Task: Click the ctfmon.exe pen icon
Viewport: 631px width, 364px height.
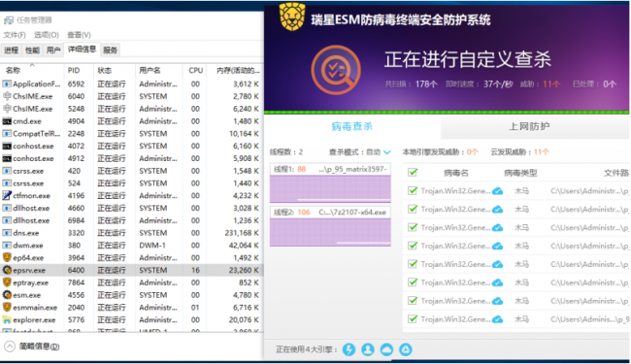Action: point(7,195)
